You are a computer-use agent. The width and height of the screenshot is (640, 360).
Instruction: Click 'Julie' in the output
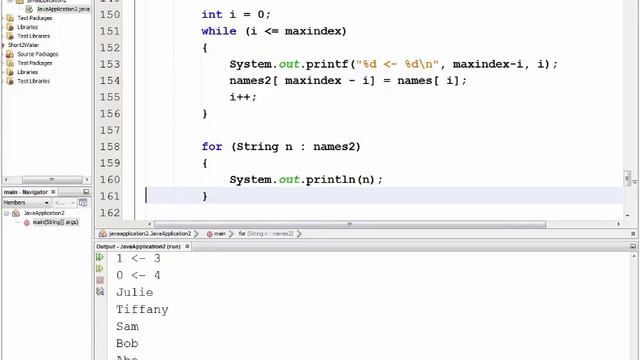(x=135, y=292)
